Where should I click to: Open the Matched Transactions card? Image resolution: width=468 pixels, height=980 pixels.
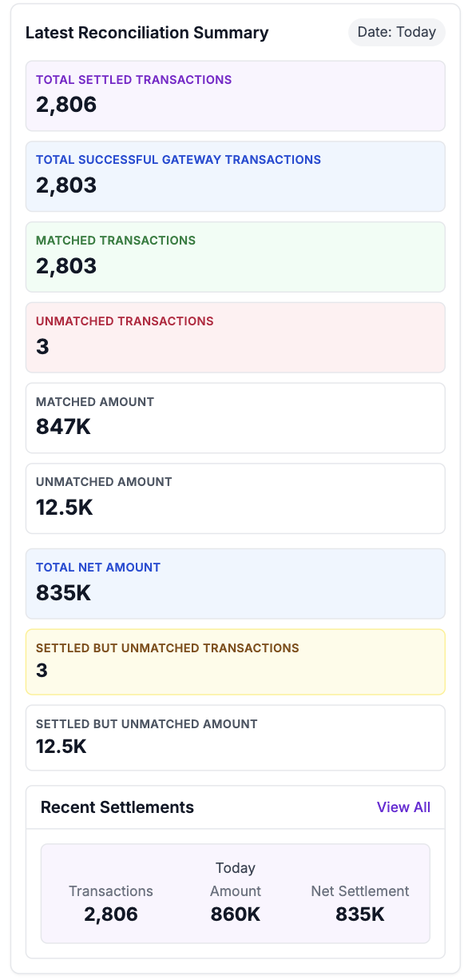(236, 256)
